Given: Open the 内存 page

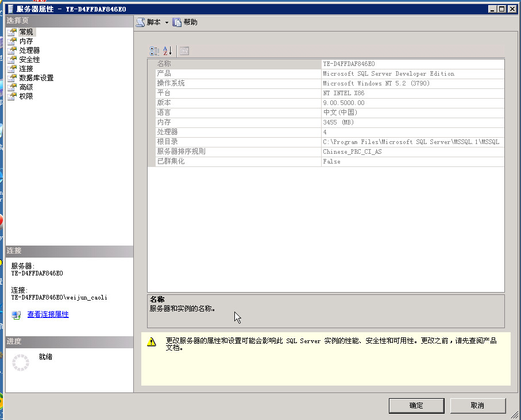Looking at the screenshot, I should [x=26, y=41].
